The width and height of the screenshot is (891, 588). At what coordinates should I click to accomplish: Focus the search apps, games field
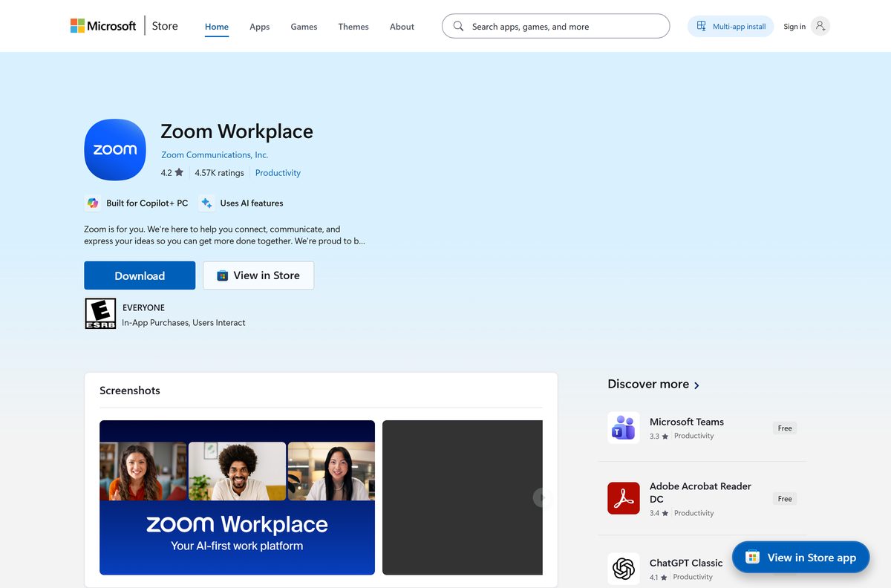pos(555,26)
